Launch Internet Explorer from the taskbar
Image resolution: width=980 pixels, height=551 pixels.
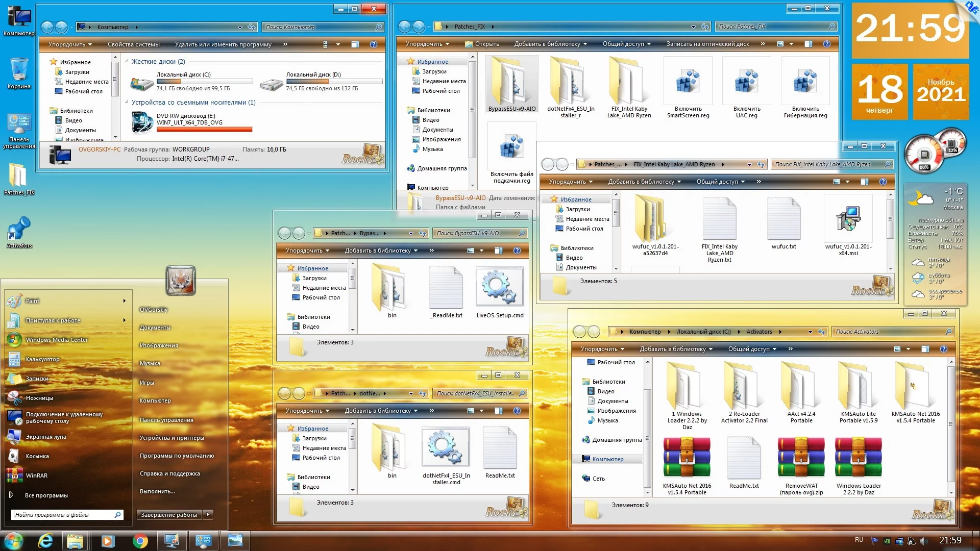45,541
